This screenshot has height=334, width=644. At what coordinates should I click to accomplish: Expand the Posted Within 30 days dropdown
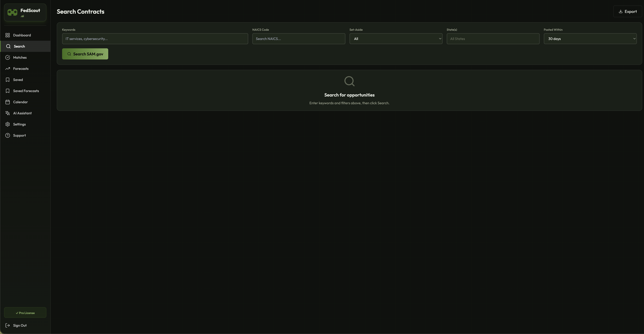[590, 39]
